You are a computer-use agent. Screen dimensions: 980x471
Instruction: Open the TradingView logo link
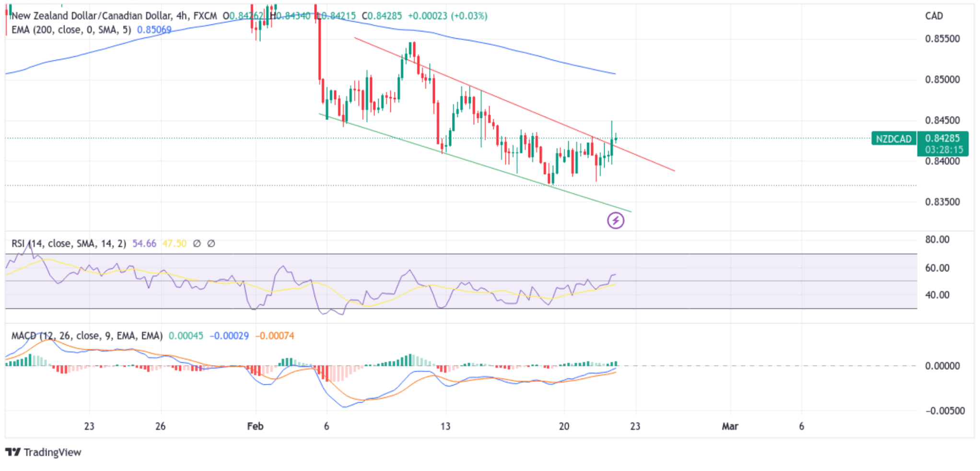(43, 452)
